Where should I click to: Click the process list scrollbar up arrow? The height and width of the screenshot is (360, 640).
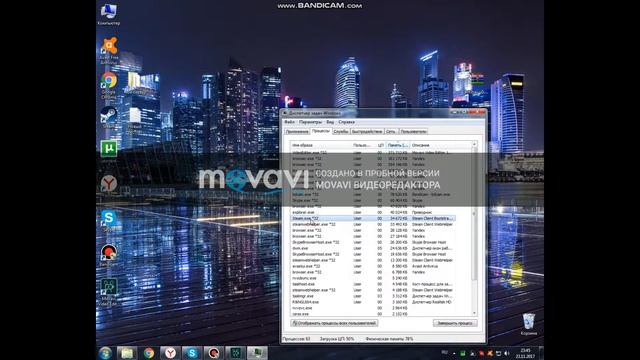(474, 144)
